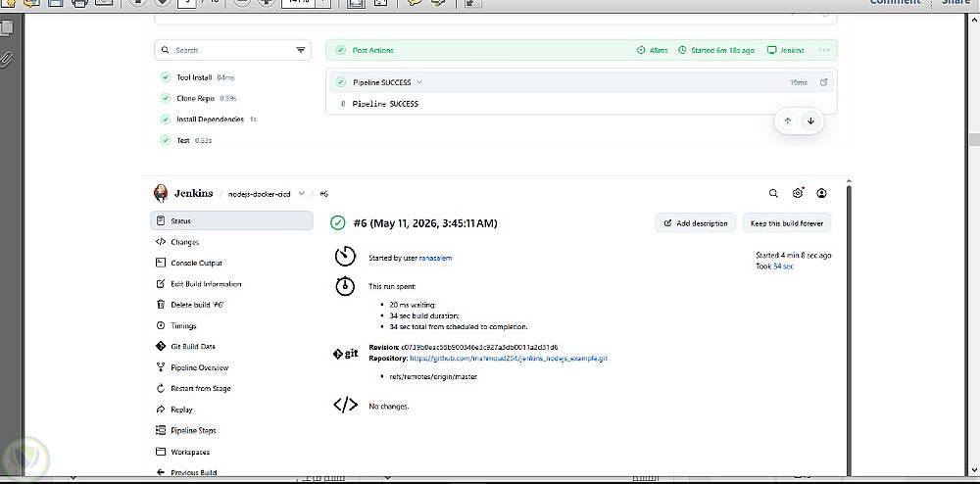
Task: Open the stage search filter options
Action: (301, 50)
